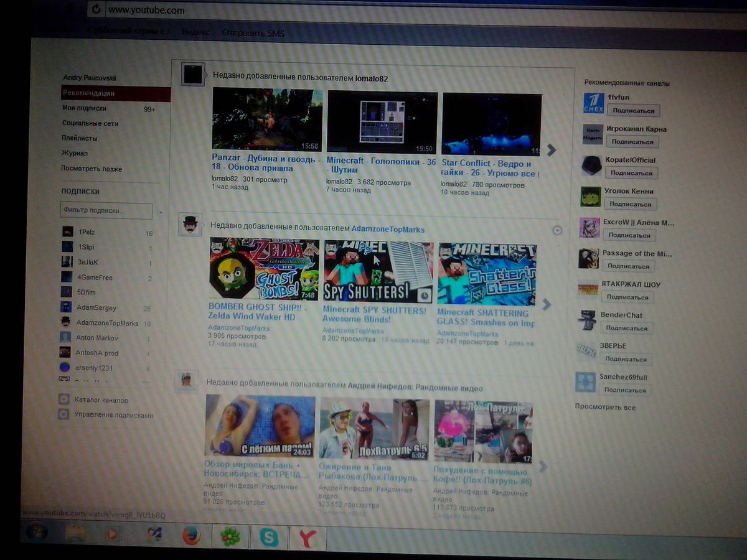
Task: Open media player taskbar icon
Action: coord(112,534)
